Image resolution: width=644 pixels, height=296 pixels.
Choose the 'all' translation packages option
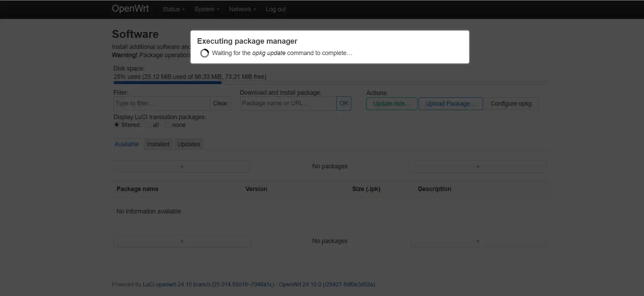(x=148, y=125)
